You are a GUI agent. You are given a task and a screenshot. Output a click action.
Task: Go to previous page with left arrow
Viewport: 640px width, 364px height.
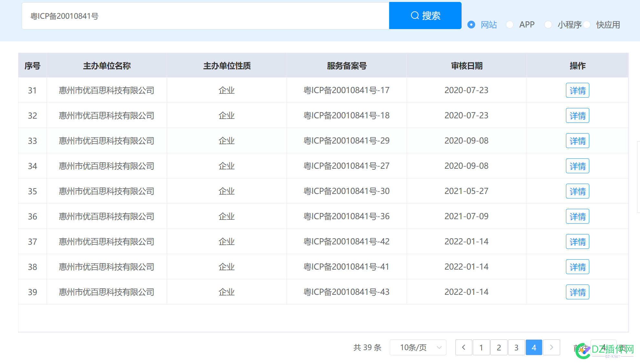464,347
